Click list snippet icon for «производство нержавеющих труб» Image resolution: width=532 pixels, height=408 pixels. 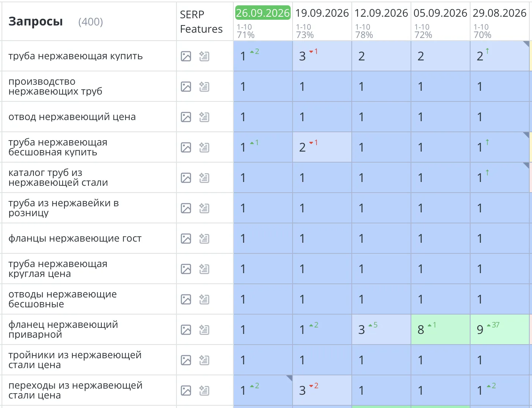pos(204,87)
